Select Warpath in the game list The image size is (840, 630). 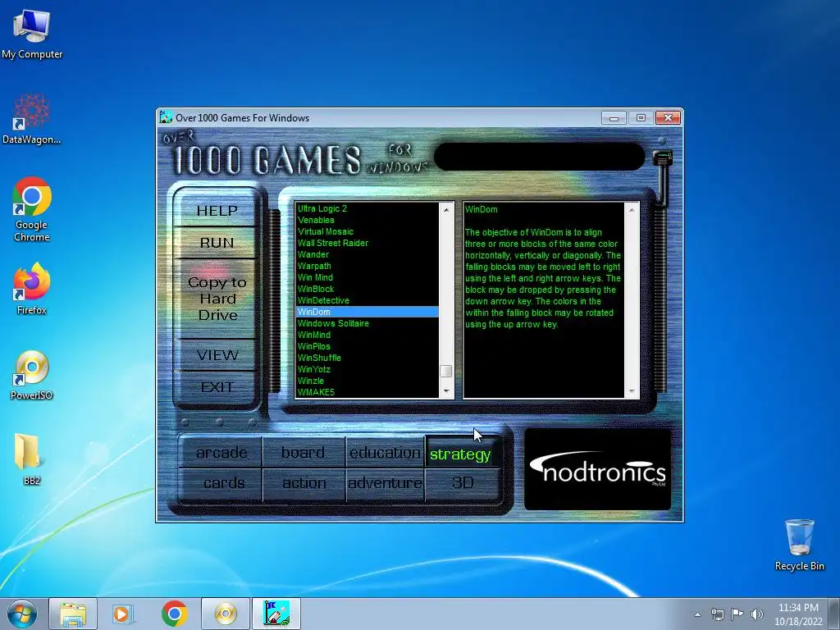tap(367, 266)
